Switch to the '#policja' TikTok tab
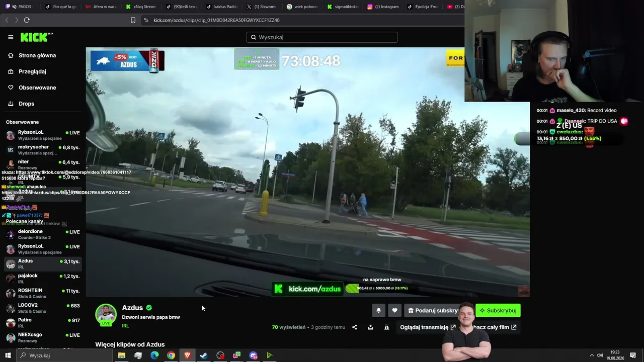644x362 pixels. pyautogui.click(x=423, y=7)
